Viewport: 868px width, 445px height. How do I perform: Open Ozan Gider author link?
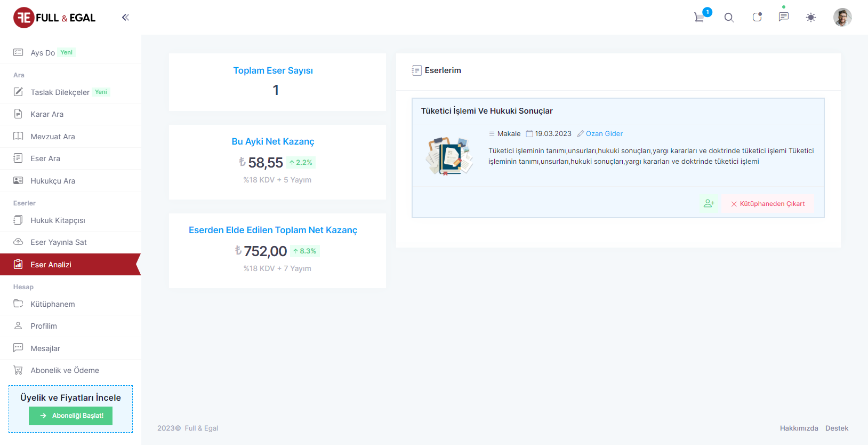tap(604, 134)
